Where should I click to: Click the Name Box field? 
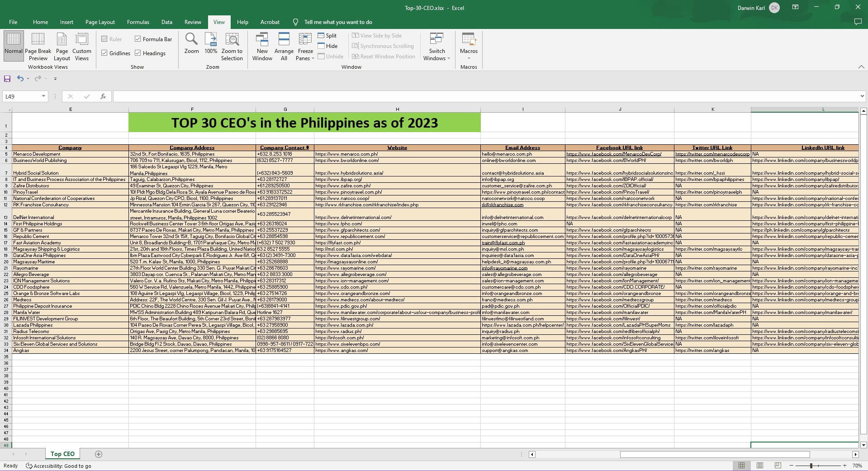pos(22,96)
